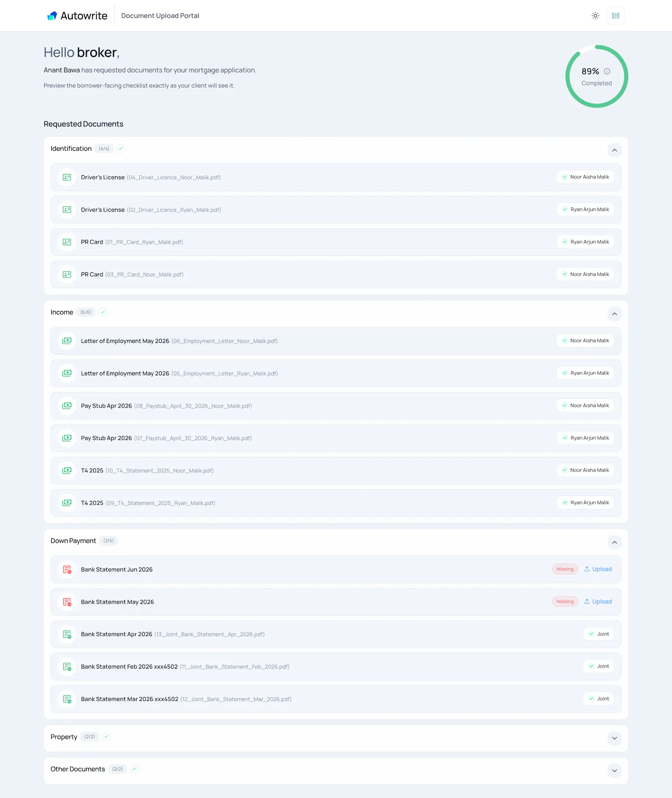
Task: Click Ryan Arjun Malik tag on 05_Employment_Letter row
Action: click(585, 373)
